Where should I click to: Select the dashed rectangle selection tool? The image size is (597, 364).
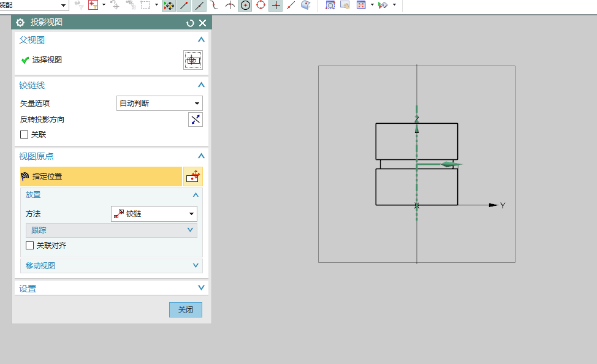tap(145, 5)
